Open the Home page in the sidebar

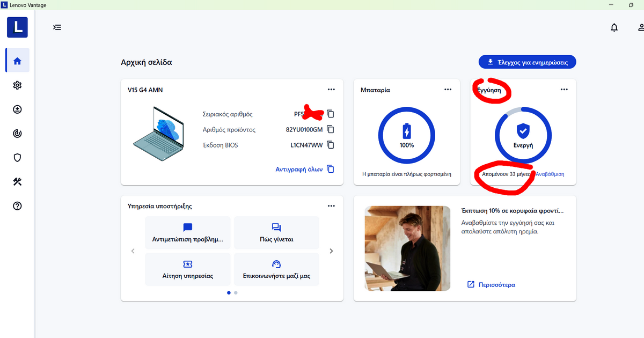point(17,61)
